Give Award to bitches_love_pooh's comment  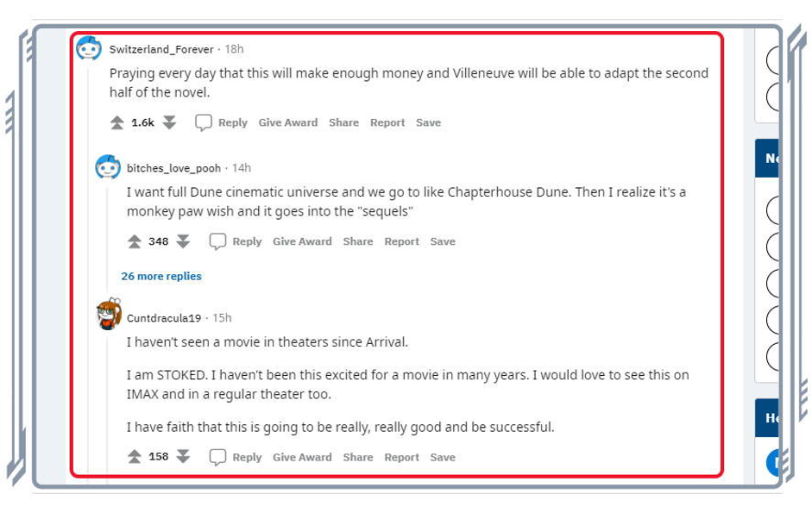pyautogui.click(x=302, y=242)
